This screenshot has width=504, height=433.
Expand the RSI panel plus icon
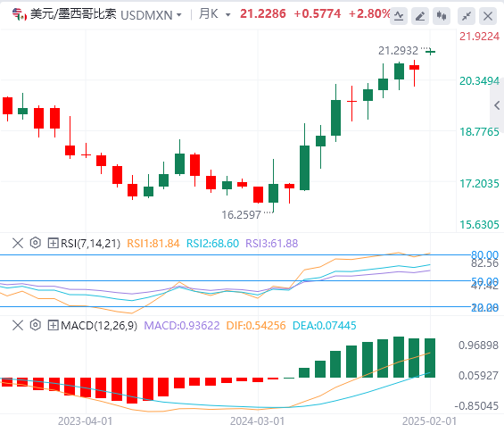pos(53,243)
